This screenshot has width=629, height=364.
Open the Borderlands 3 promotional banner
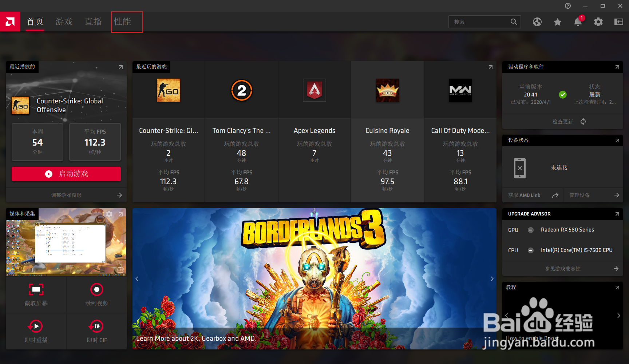pos(314,279)
